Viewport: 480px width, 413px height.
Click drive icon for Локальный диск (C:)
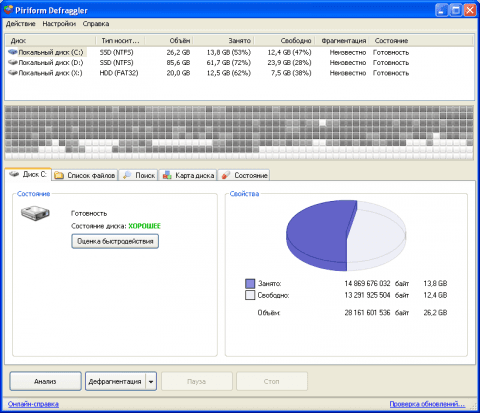pos(13,52)
